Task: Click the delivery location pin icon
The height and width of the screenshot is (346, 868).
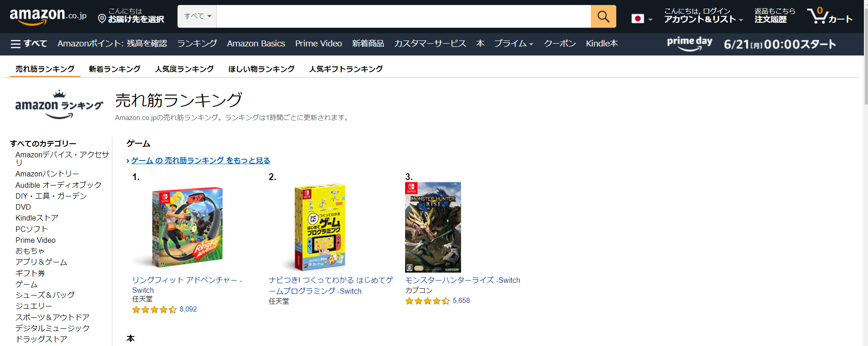Action: (102, 19)
